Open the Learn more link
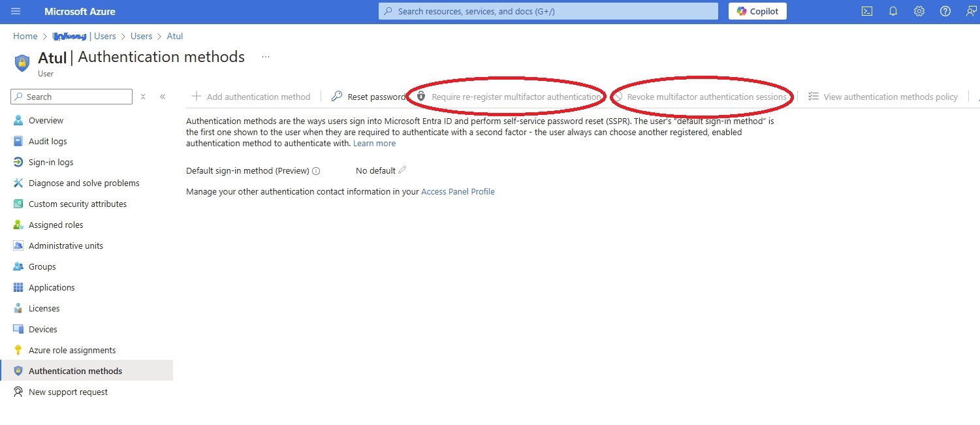980x425 pixels. 374,143
